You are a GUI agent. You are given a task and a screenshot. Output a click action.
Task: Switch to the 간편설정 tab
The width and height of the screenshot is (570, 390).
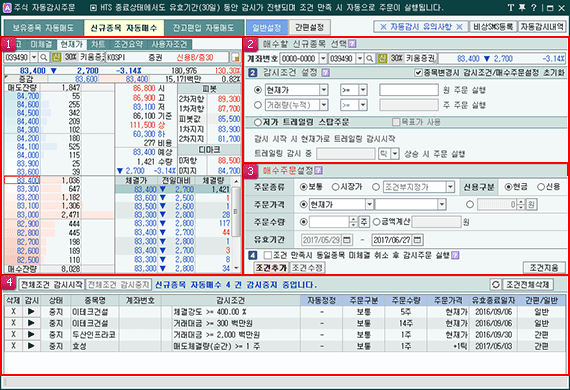(309, 28)
